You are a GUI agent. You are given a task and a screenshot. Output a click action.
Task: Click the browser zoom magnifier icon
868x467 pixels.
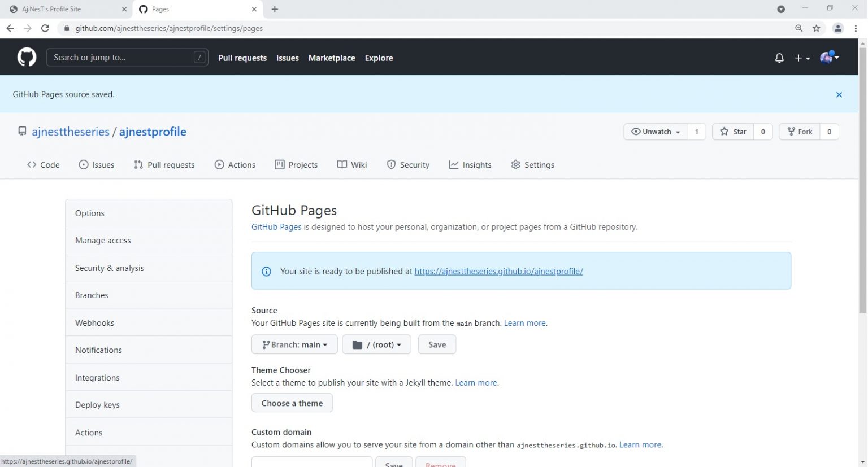[x=798, y=28]
